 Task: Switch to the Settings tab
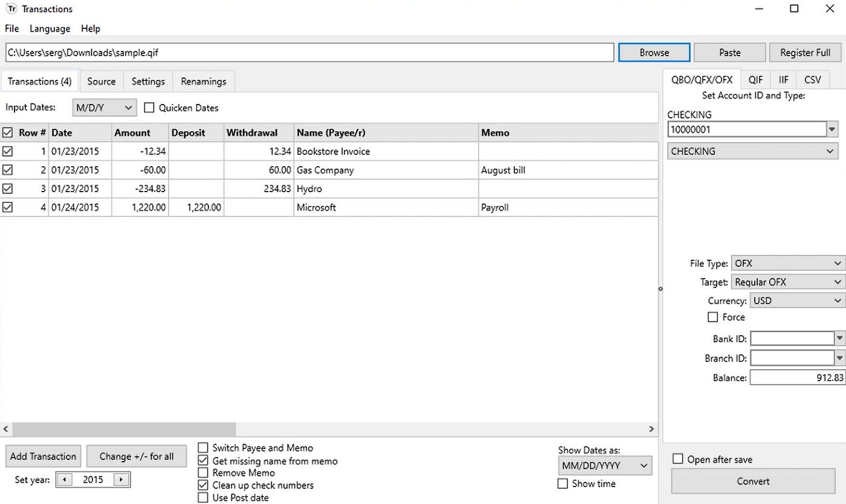tap(148, 81)
